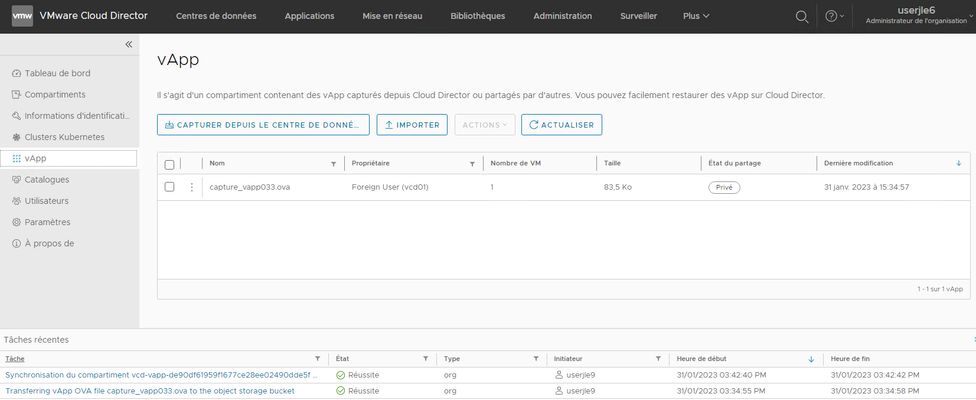976x400 pixels.
Task: Filter the Initiateur column in recent tasks
Action: pos(658,359)
